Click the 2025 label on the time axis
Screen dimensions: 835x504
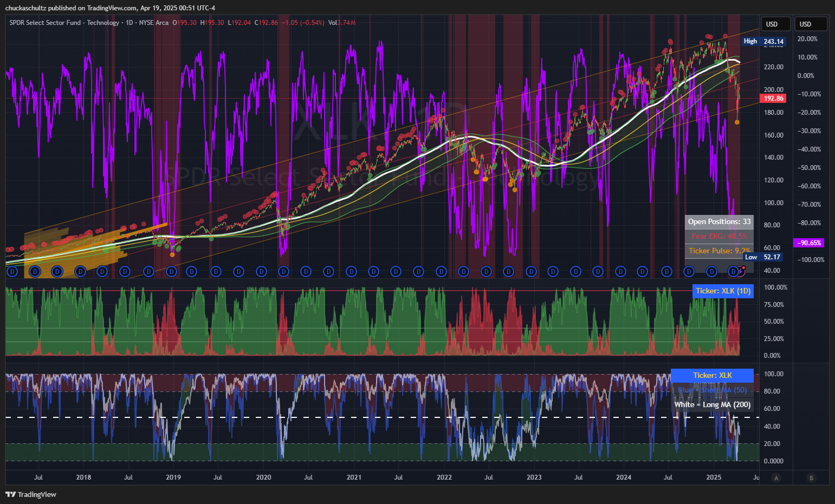point(714,477)
